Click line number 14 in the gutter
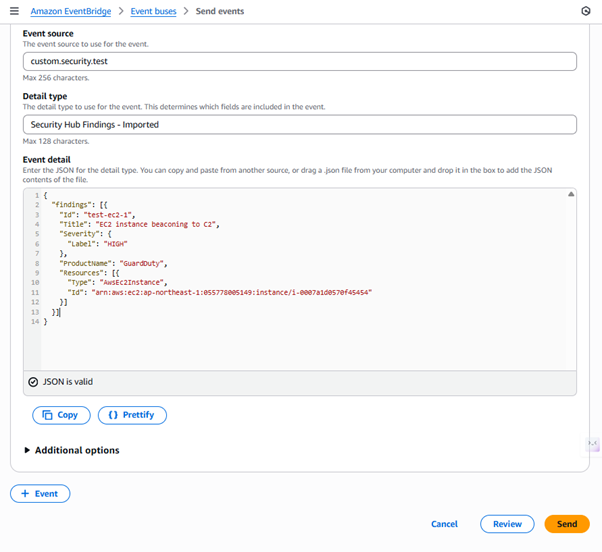The image size is (602, 552). click(x=35, y=322)
